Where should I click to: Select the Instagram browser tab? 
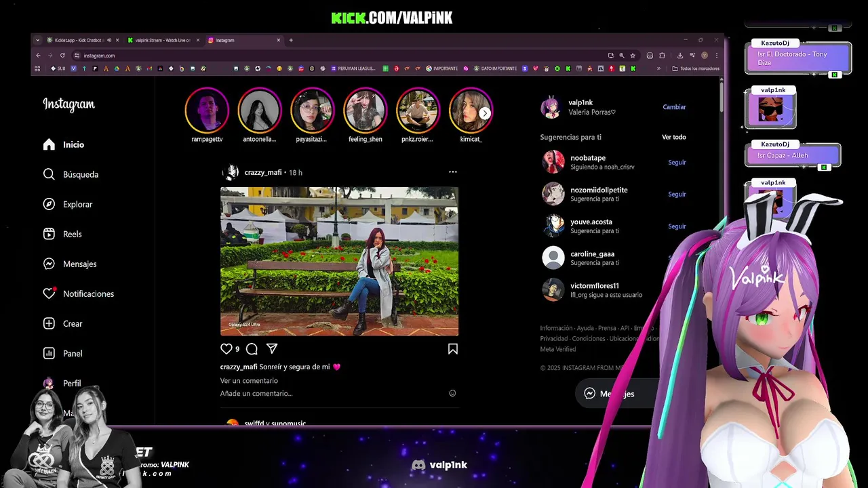point(244,40)
